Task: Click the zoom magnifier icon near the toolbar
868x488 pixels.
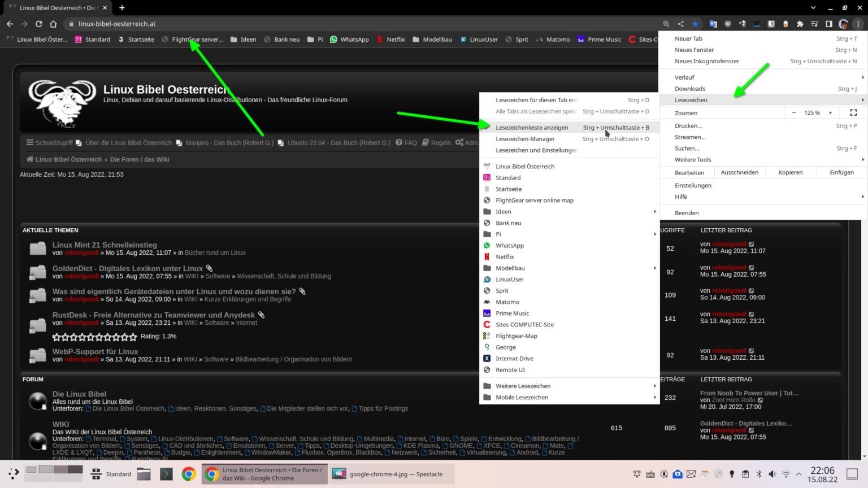Action: (x=667, y=24)
